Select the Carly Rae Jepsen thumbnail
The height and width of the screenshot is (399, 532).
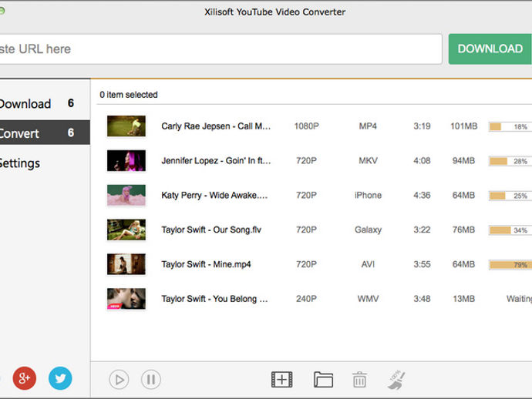(x=126, y=126)
